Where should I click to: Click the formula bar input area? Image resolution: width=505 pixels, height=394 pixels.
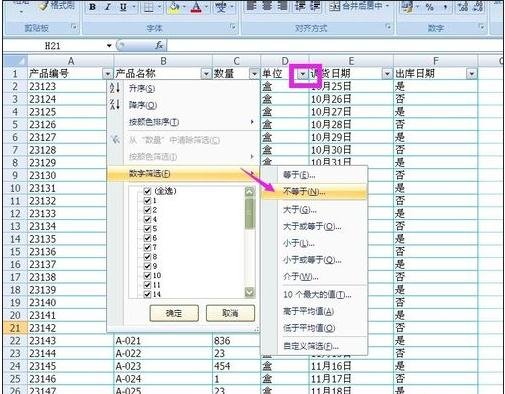pyautogui.click(x=335, y=45)
